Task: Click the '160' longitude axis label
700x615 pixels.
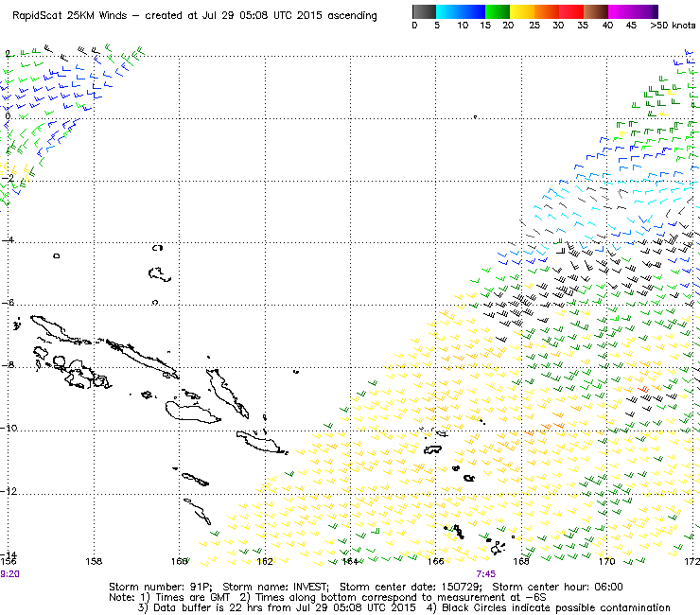Action: [x=180, y=561]
